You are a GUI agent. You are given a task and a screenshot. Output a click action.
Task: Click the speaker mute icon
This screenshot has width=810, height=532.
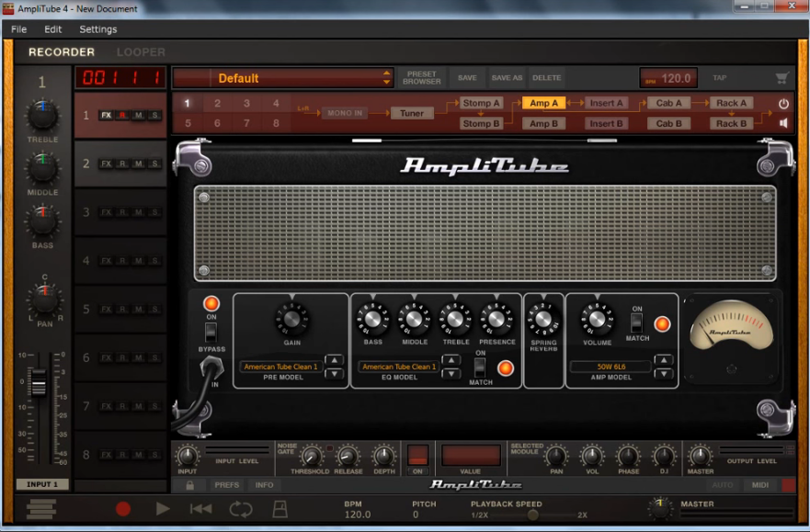coord(783,123)
